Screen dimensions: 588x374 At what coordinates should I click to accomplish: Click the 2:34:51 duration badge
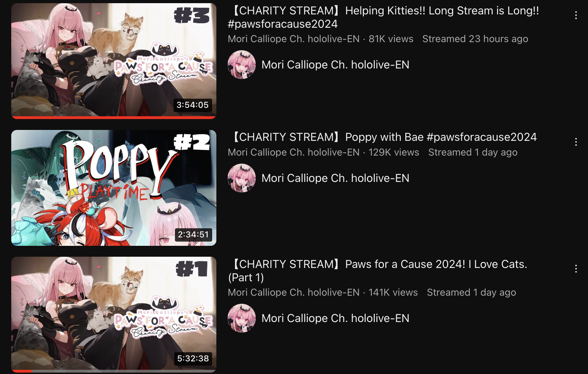[193, 235]
